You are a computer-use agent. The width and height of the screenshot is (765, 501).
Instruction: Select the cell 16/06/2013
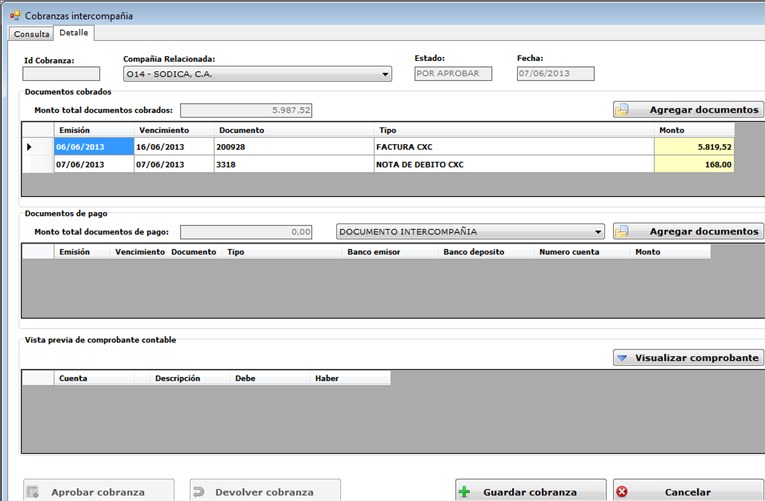(x=174, y=147)
